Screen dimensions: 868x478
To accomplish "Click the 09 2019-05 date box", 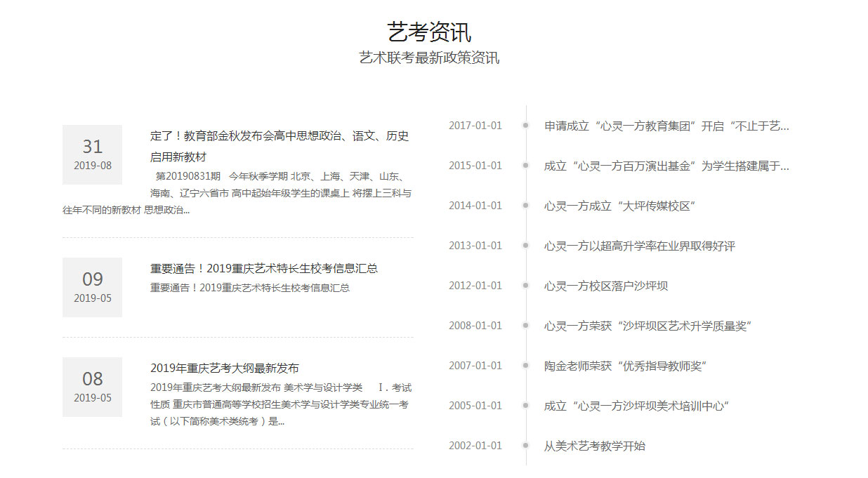I will [92, 287].
